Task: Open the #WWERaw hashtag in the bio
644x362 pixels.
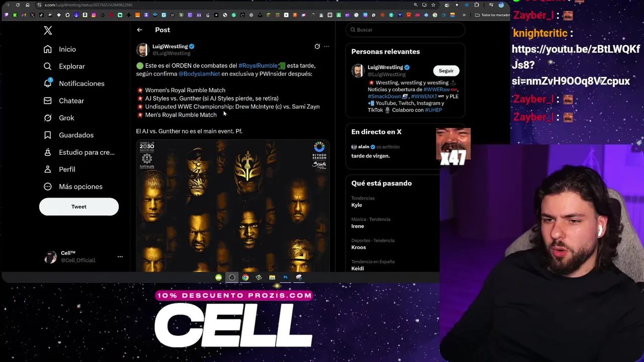Action: 436,89
